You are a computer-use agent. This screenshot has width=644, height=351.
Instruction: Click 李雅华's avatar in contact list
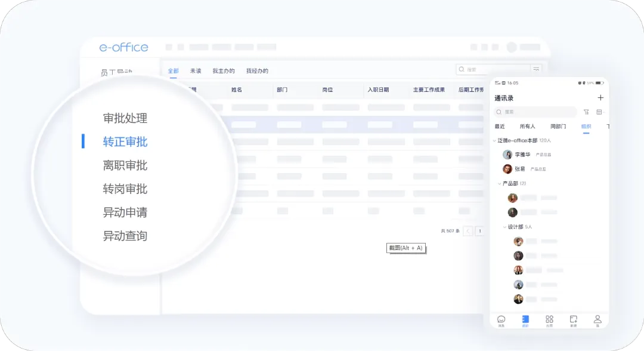pos(507,155)
